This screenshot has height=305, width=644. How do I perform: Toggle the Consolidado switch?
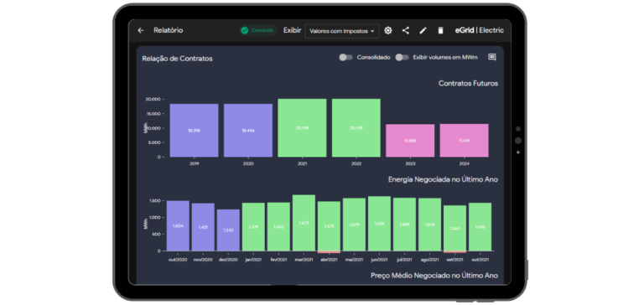pyautogui.click(x=345, y=58)
